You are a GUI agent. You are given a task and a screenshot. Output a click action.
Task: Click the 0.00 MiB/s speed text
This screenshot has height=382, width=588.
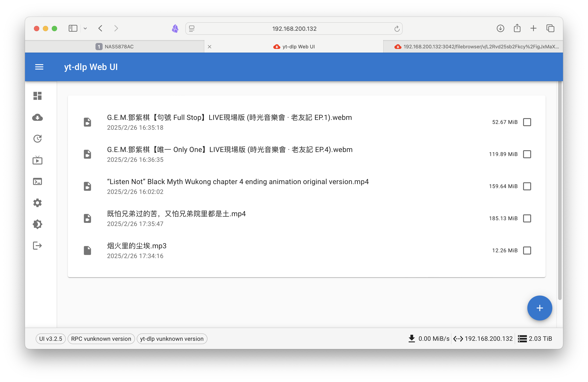434,339
